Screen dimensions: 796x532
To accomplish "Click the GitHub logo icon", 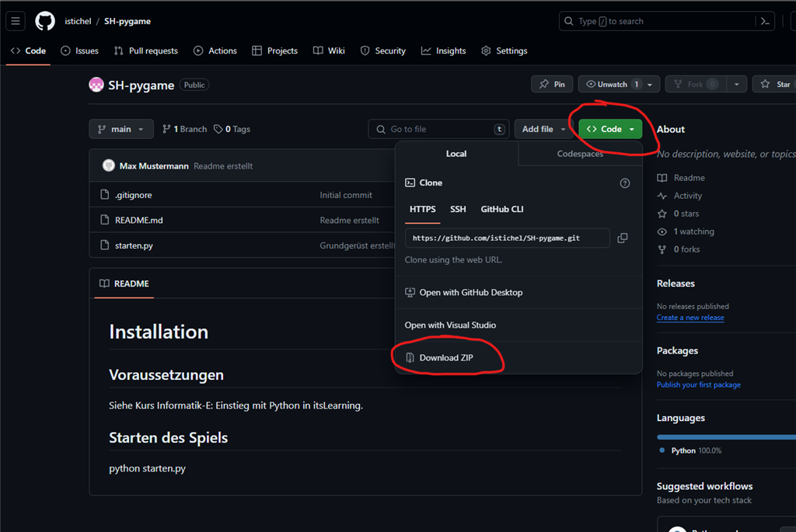I will [45, 21].
